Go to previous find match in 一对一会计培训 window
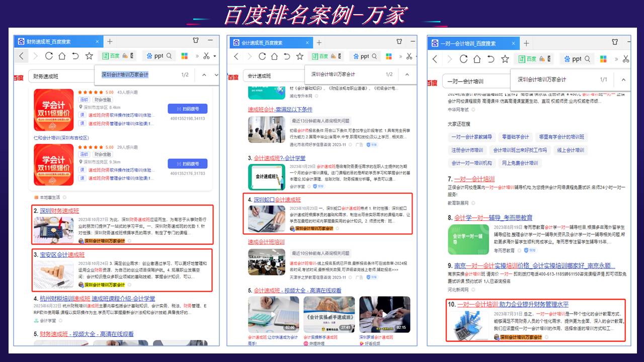Image resolution: width=644 pixels, height=362 pixels. [623, 79]
